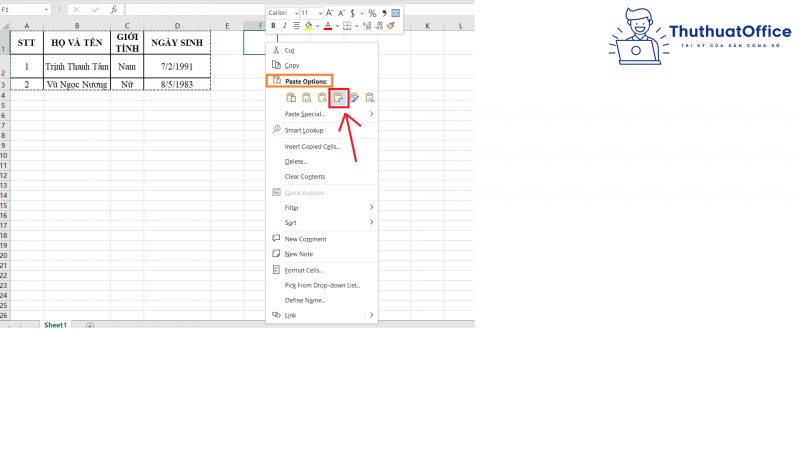Screen dimensions: 800x450
Task: Click the Name Box showing F1
Action: [x=24, y=10]
